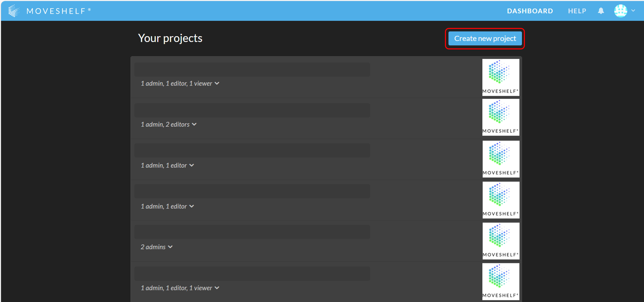Click the Moveshelf logo icon in header

pyautogui.click(x=14, y=11)
